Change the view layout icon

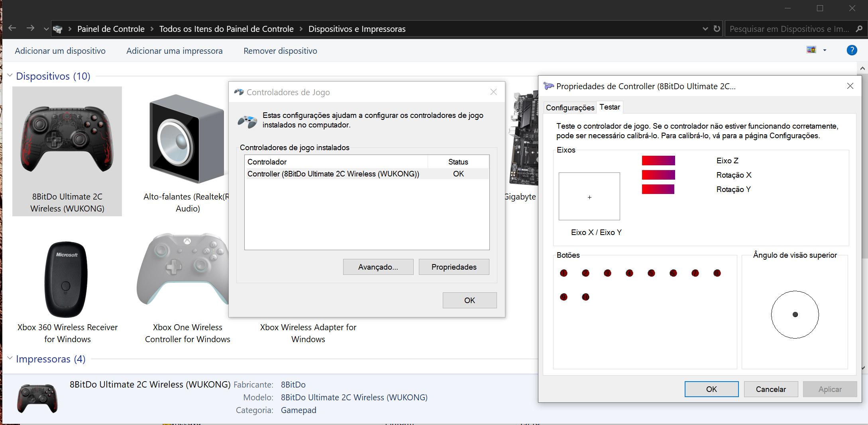click(x=811, y=50)
